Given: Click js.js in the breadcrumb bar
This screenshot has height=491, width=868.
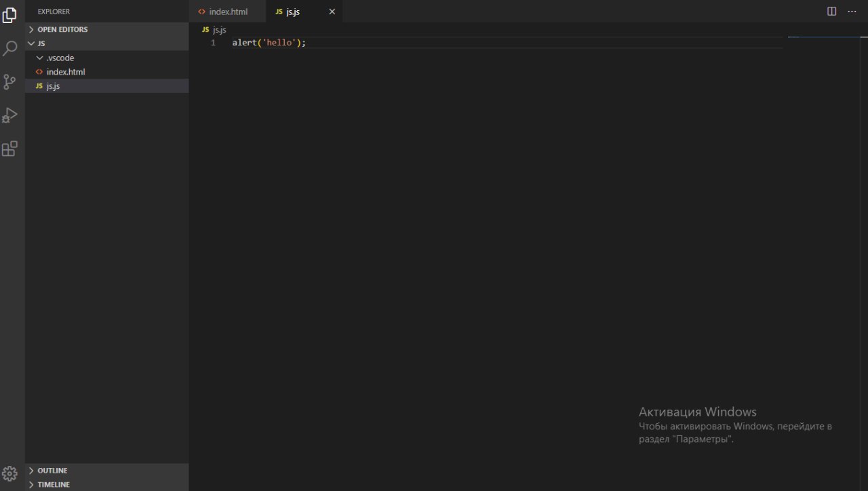Looking at the screenshot, I should (219, 30).
